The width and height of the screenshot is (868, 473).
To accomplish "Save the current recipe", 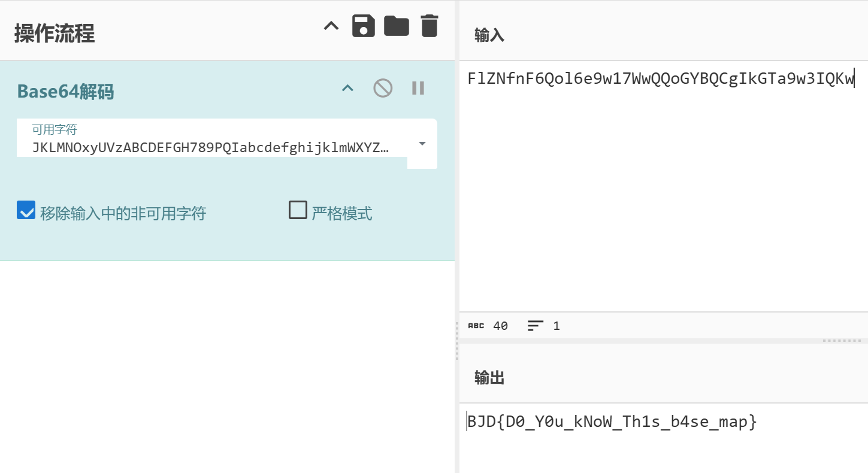I will point(364,26).
